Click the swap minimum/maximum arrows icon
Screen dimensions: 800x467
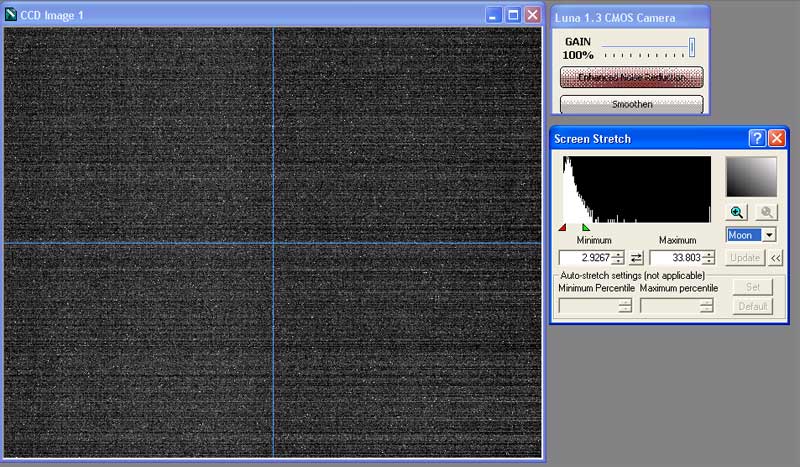click(636, 258)
